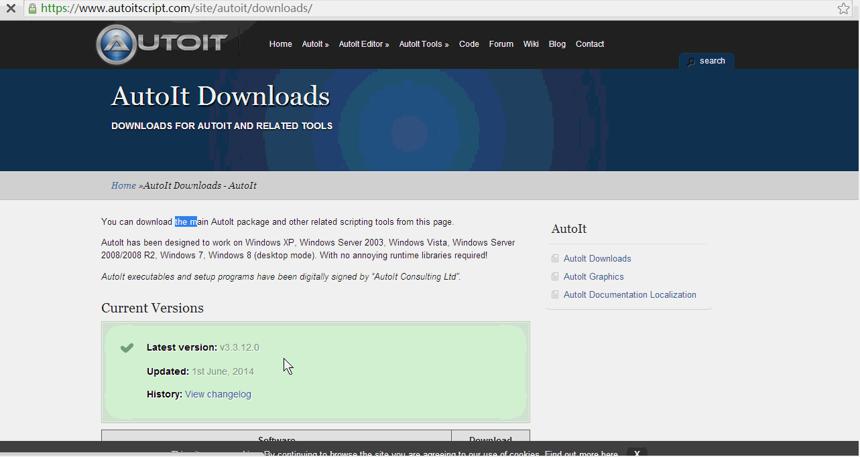Click the document icon beside Documentation Localization
The width and height of the screenshot is (860, 457).
[555, 295]
